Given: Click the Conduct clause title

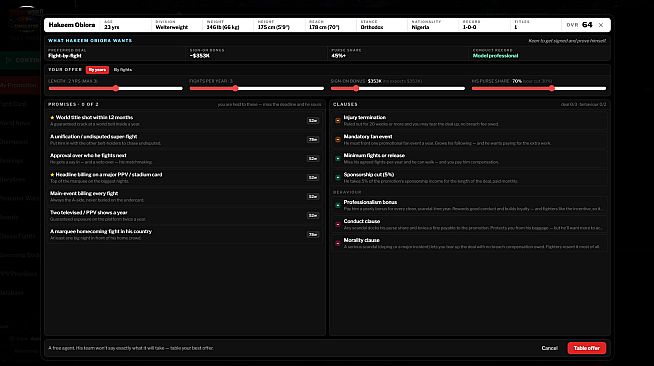Looking at the screenshot, I should pyautogui.click(x=362, y=221).
